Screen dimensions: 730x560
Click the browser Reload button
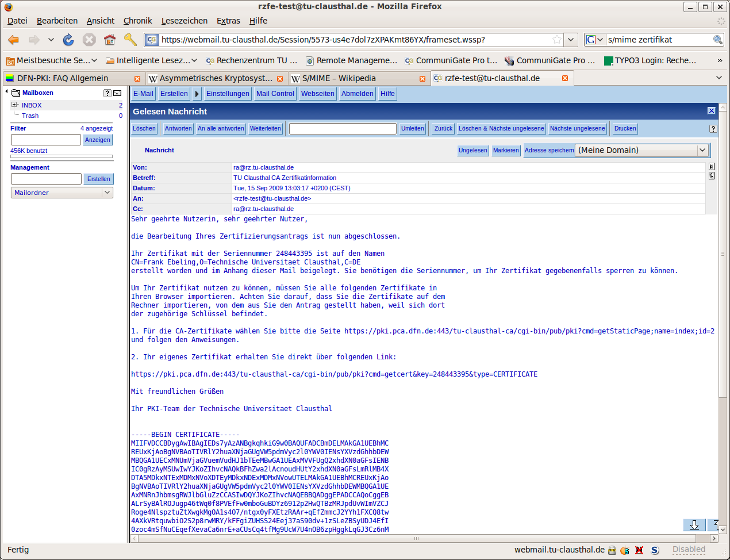click(x=68, y=40)
